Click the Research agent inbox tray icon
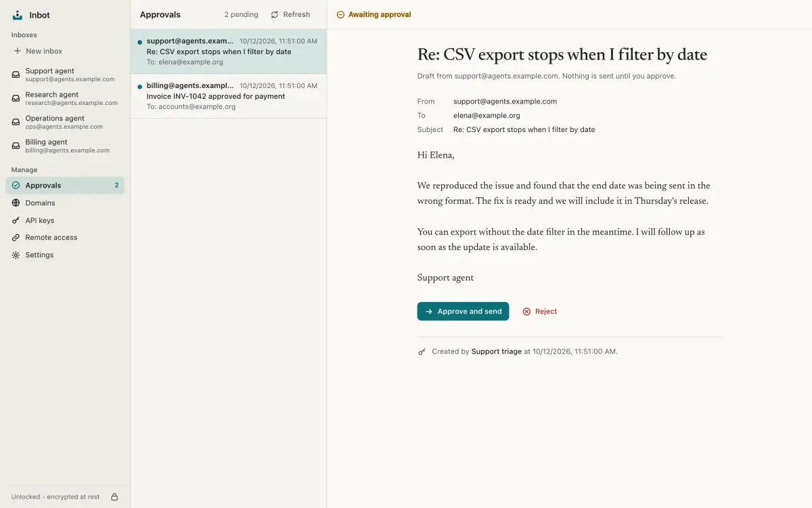The height and width of the screenshot is (508, 812). pos(16,98)
